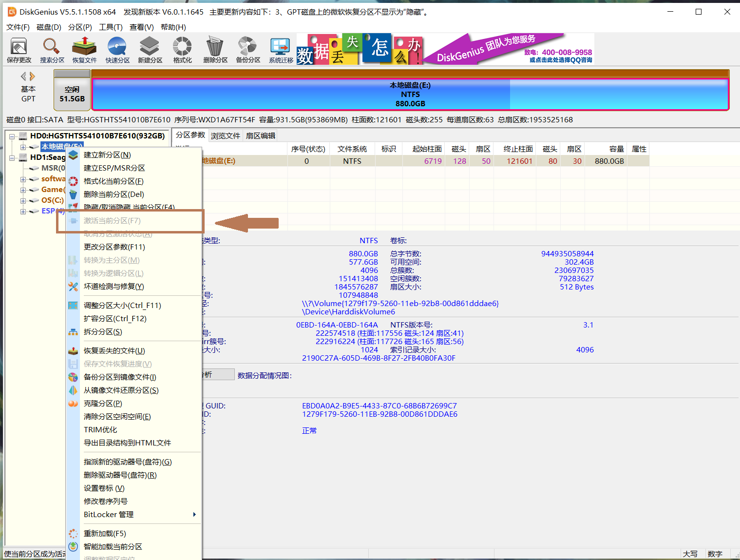Screen dimensions: 740x560
Task: Click the 团队为您服务 QQ consultation banner
Action: (509, 49)
